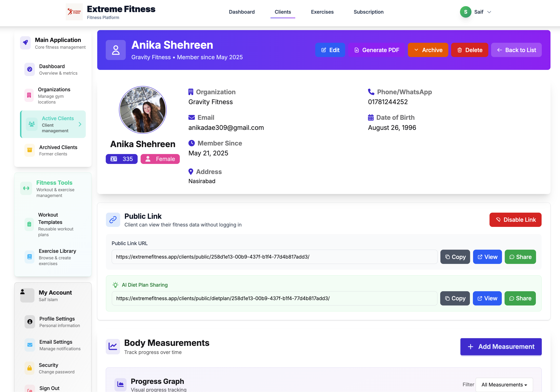The height and width of the screenshot is (392, 560).
Task: Open the All Measurements filter dropdown
Action: coord(504,384)
